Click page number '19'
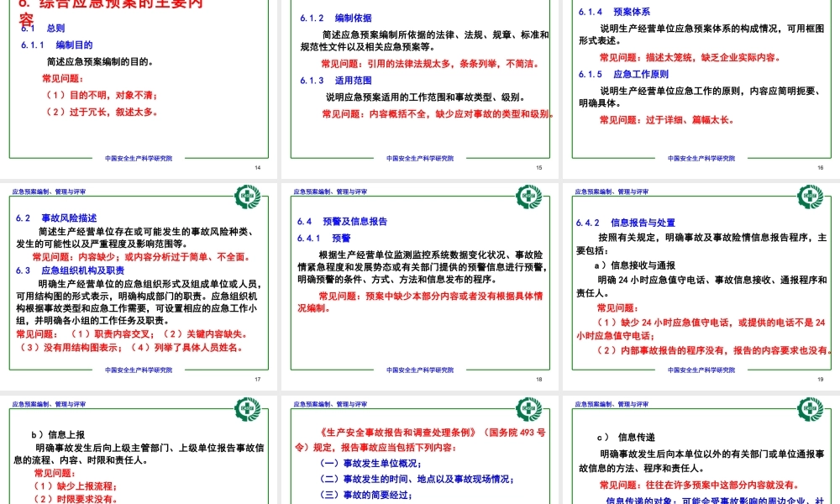This screenshot has width=840, height=504. (x=820, y=379)
